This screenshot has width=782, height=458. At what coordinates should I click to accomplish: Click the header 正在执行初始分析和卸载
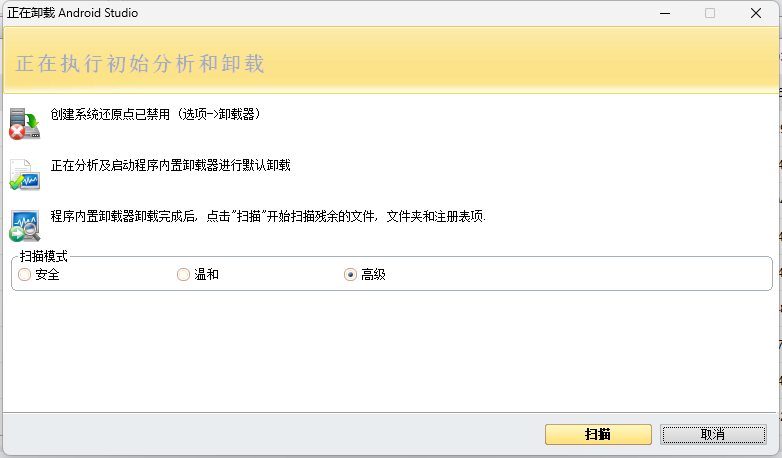(x=140, y=64)
